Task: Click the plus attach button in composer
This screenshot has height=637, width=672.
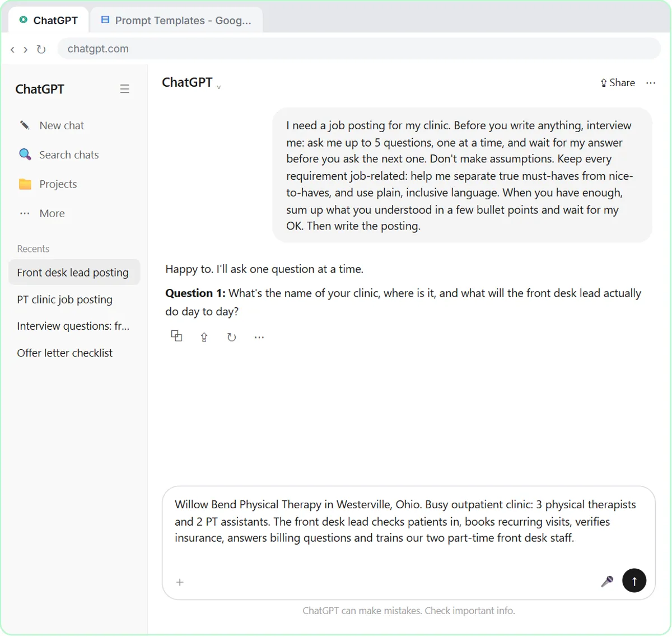Action: 180,582
